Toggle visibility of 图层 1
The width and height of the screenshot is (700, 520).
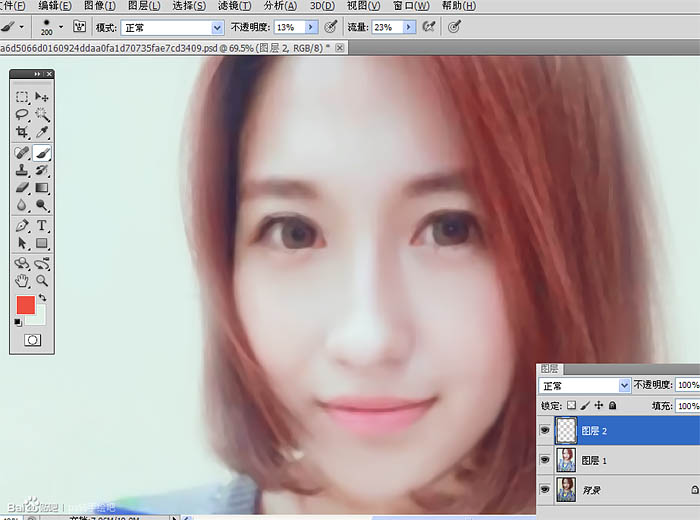(x=546, y=461)
